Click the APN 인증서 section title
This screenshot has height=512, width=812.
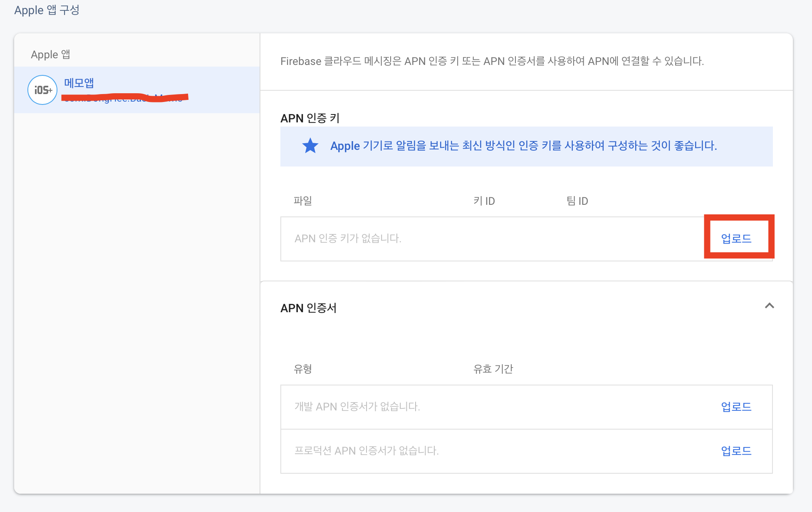pos(308,308)
